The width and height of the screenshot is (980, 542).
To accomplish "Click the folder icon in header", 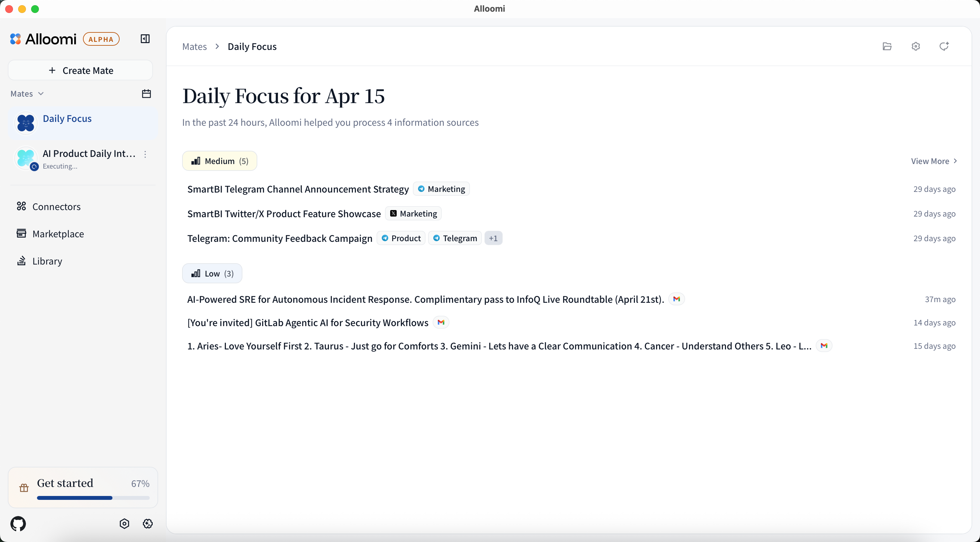I will (x=887, y=46).
